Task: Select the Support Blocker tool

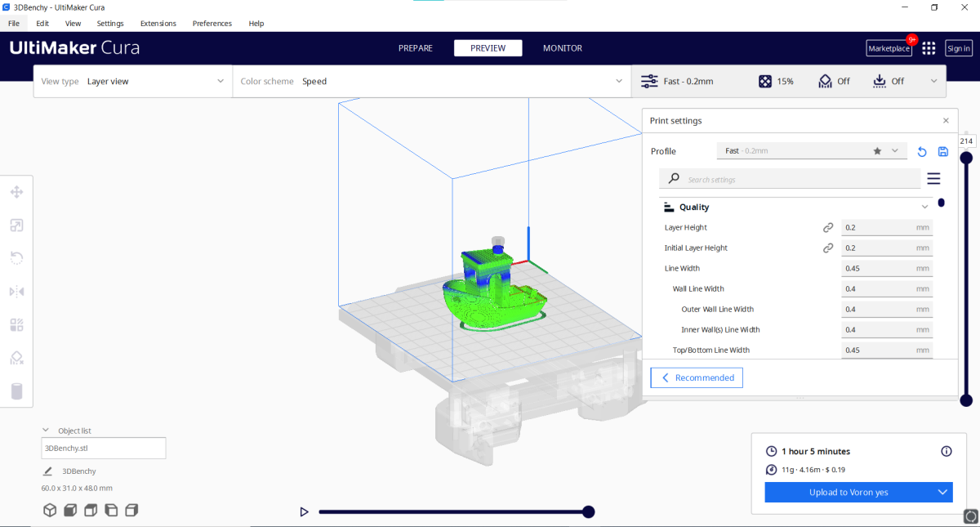Action: pos(16,358)
